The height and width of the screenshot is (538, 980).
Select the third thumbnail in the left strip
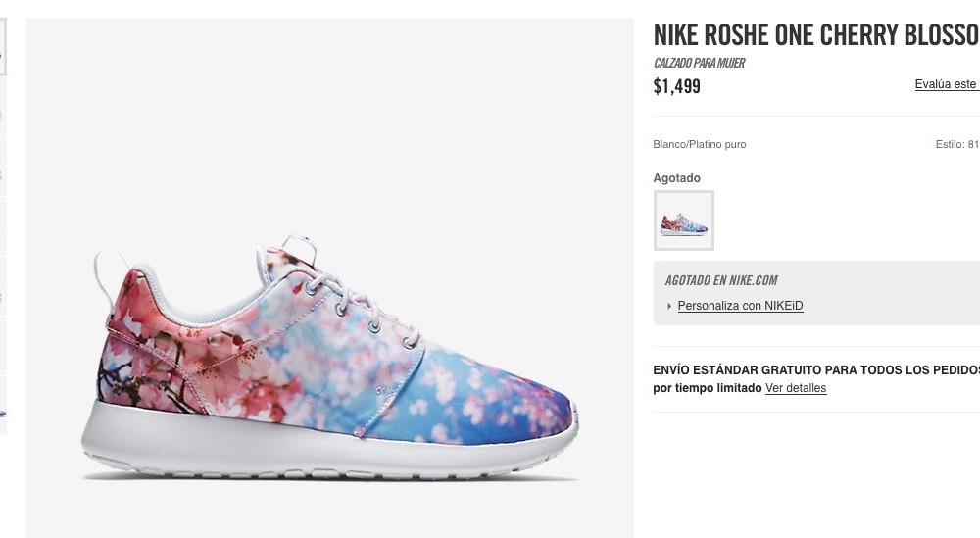click(3, 167)
